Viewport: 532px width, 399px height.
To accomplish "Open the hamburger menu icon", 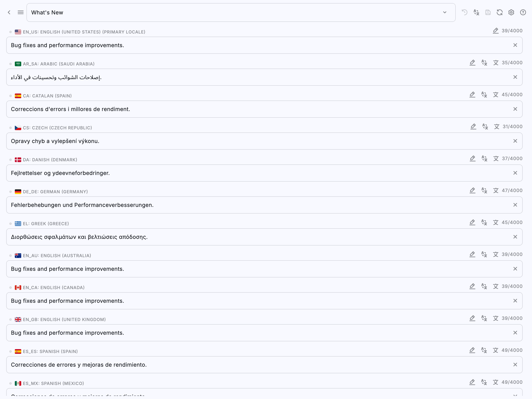I will (x=21, y=12).
